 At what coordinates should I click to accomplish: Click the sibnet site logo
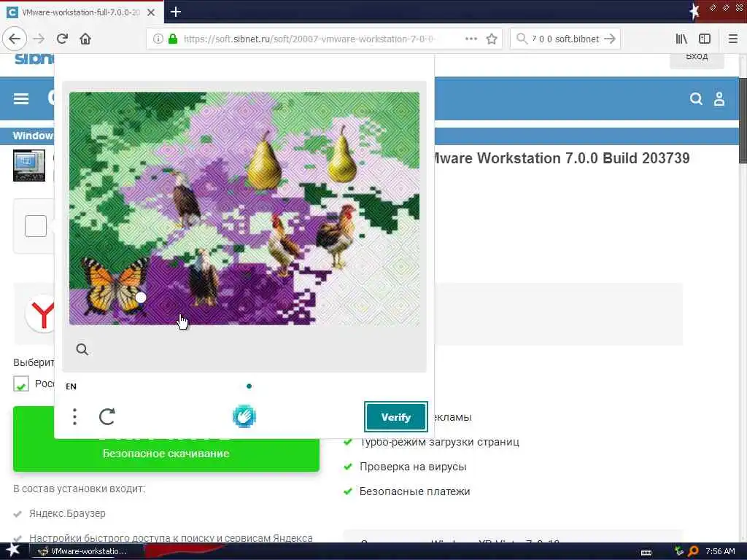point(34,59)
